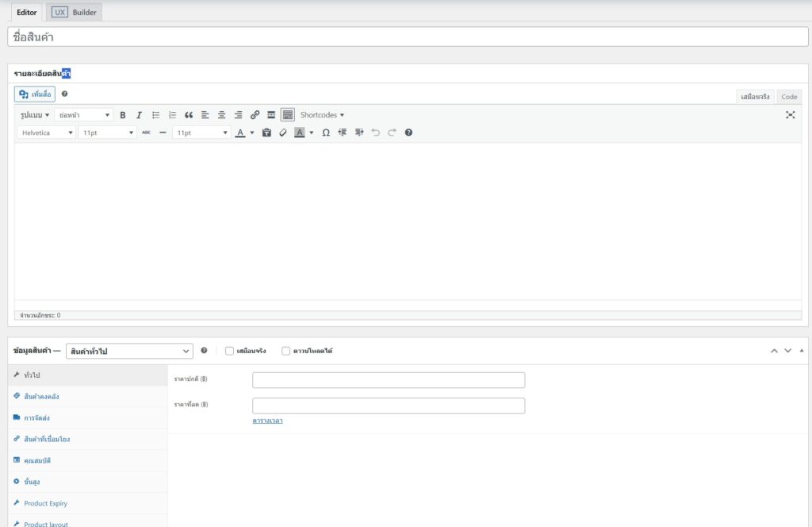812x527 pixels.
Task: Tick the ดาวน์โหลดได้ (downloadable) checkbox
Action: [286, 351]
